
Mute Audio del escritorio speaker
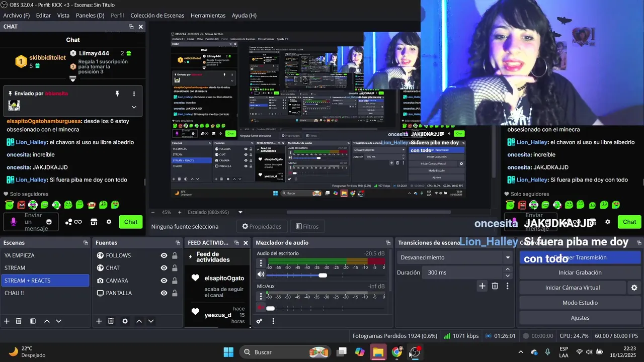pos(261,275)
